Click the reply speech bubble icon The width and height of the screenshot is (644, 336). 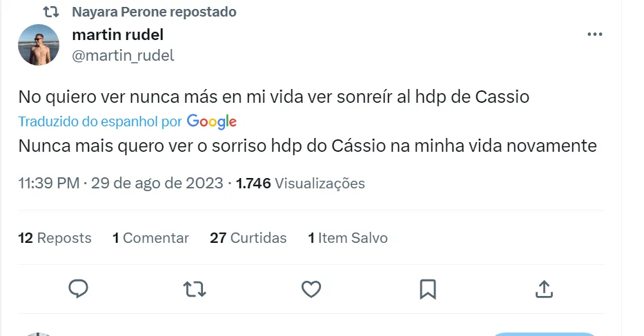[79, 288]
